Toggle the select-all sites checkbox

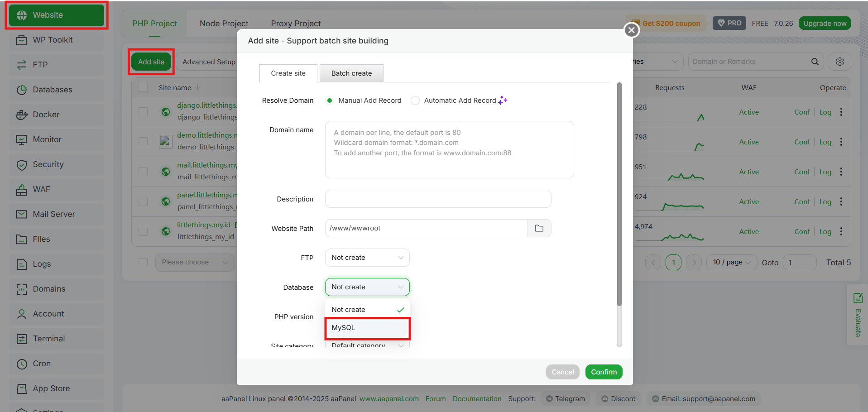(143, 87)
